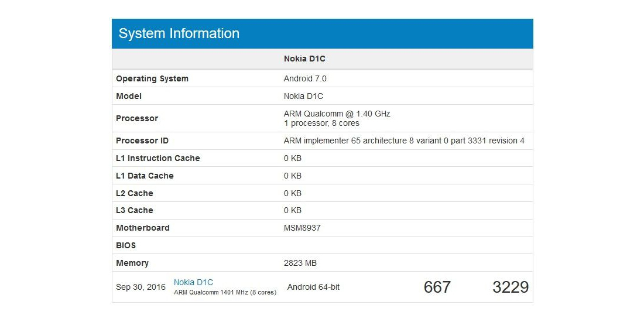Select the L1 Instruction Cache label
644x322 pixels.
[157, 158]
